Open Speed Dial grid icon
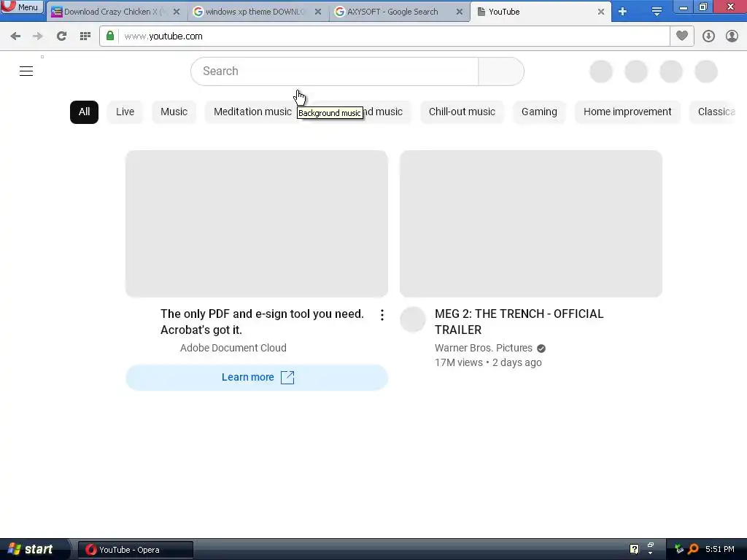Viewport: 747px width, 560px height. pos(85,36)
